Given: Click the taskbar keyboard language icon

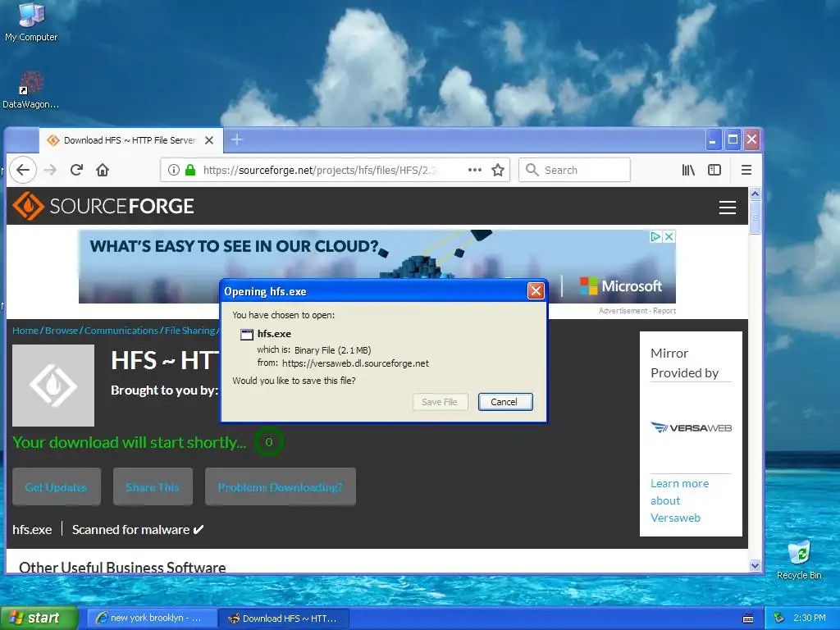Looking at the screenshot, I should (748, 619).
